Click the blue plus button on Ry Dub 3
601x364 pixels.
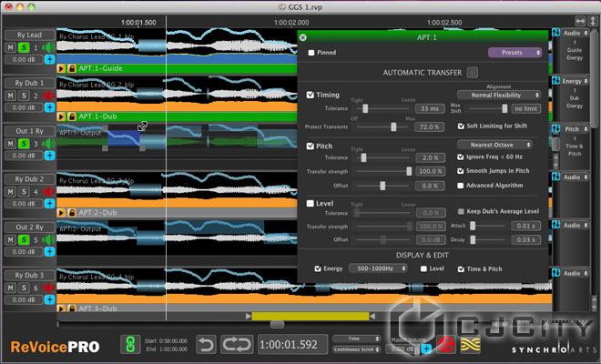click(x=50, y=299)
